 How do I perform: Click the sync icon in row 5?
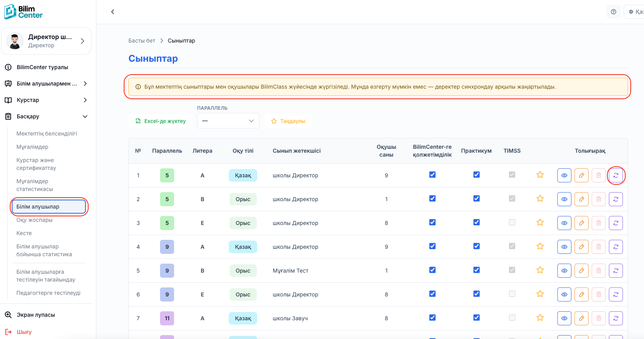click(616, 271)
